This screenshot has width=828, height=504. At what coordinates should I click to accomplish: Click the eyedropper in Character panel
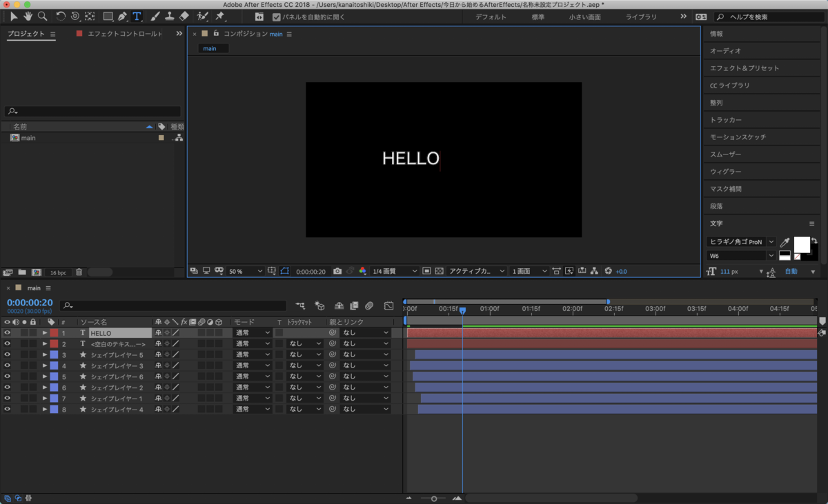tap(785, 243)
